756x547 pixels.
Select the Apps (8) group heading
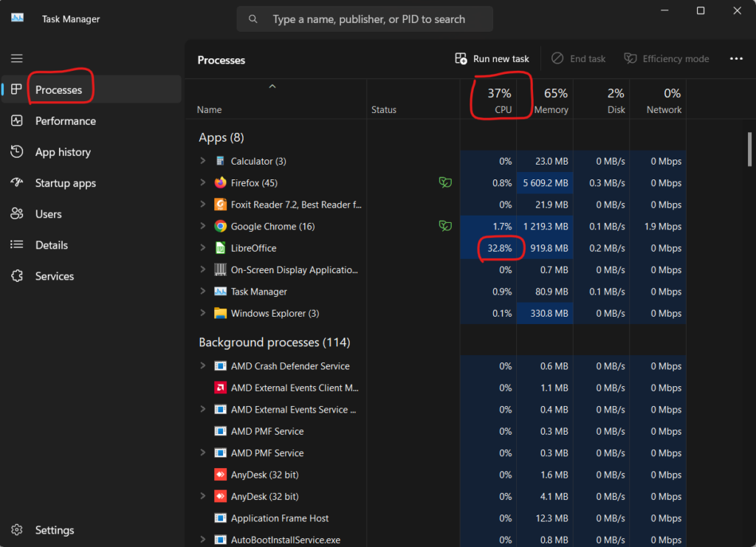(221, 137)
